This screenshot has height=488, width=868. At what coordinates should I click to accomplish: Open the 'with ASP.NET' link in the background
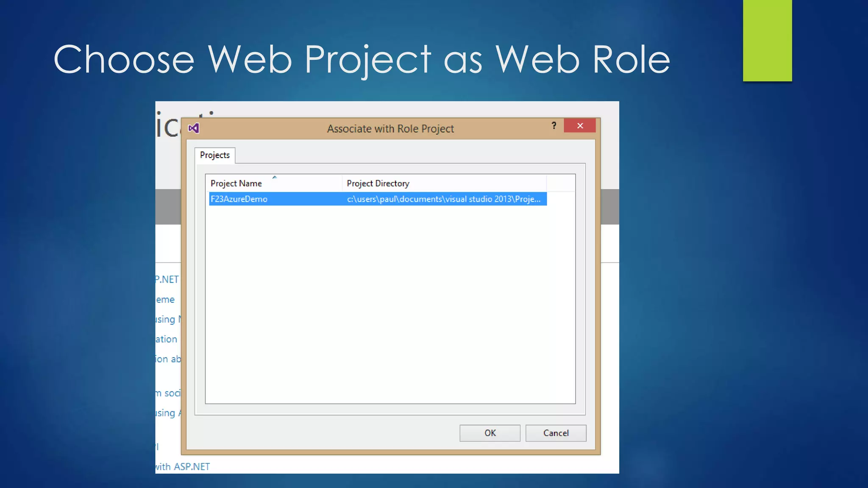(183, 466)
